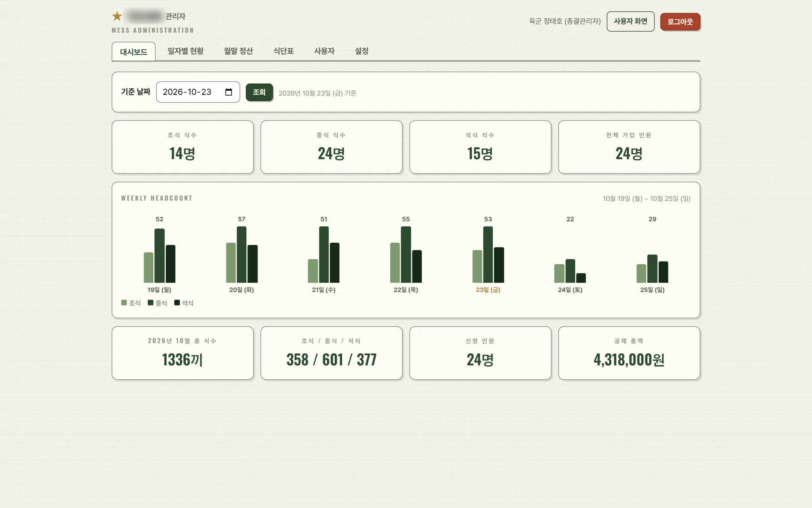This screenshot has width=812, height=508.
Task: Click the 25일 (일) chart label
Action: (652, 290)
